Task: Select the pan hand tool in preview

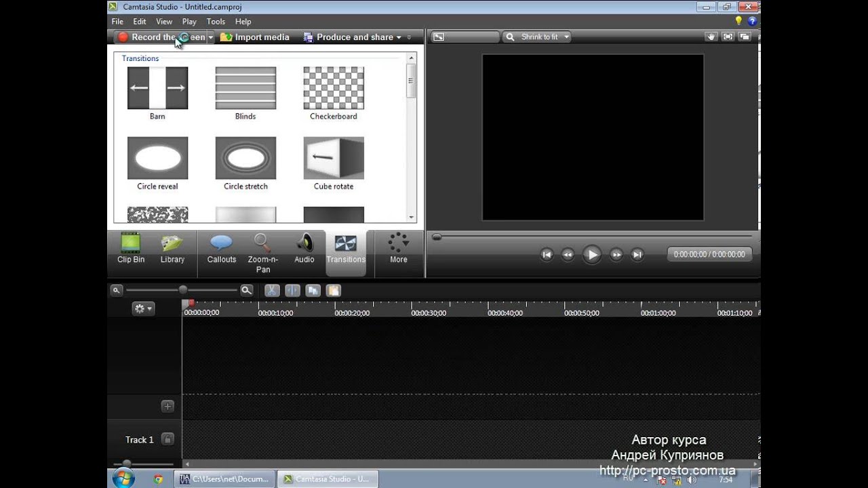Action: pos(711,37)
